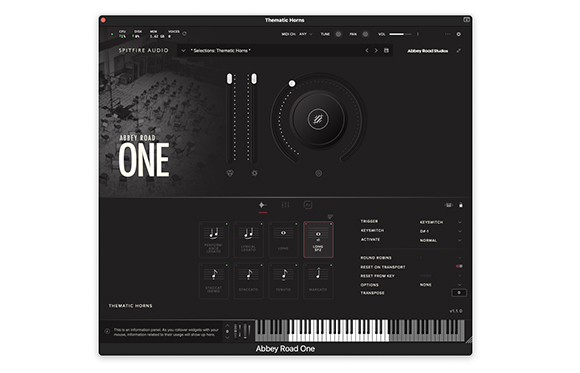The height and width of the screenshot is (373, 580).
Task: Open the Trigger dropdown
Action: pyautogui.click(x=440, y=222)
